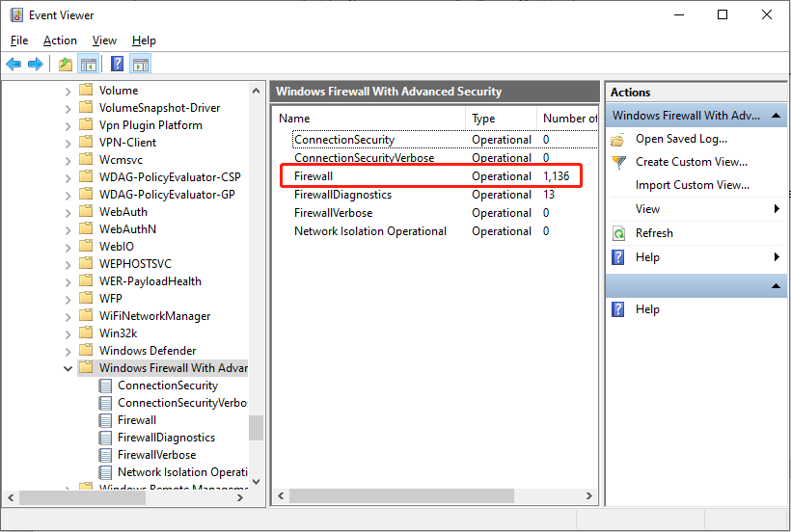
Task: Click the tree pane scroll down arrow
Action: tap(257, 482)
